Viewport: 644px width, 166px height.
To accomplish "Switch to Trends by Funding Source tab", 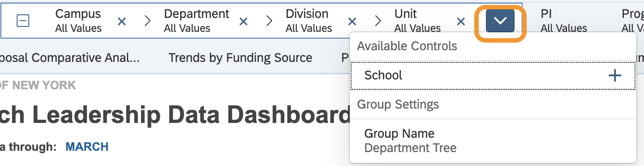I will point(240,58).
